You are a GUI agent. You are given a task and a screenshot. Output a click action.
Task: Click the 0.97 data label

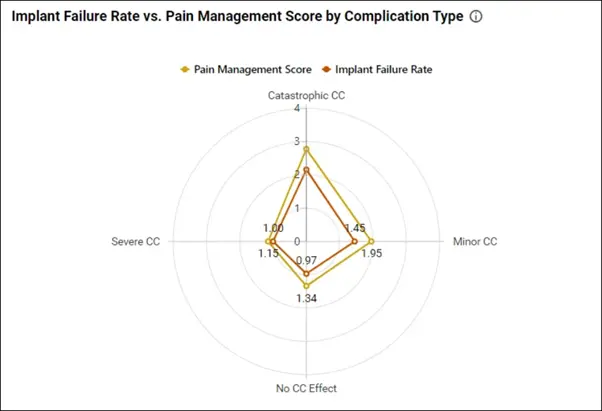click(x=306, y=261)
